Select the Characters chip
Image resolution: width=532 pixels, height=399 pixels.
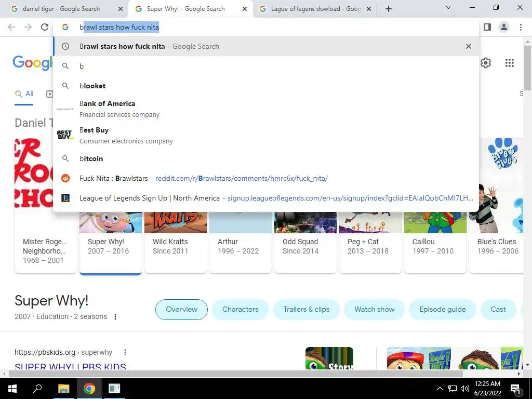pyautogui.click(x=241, y=310)
